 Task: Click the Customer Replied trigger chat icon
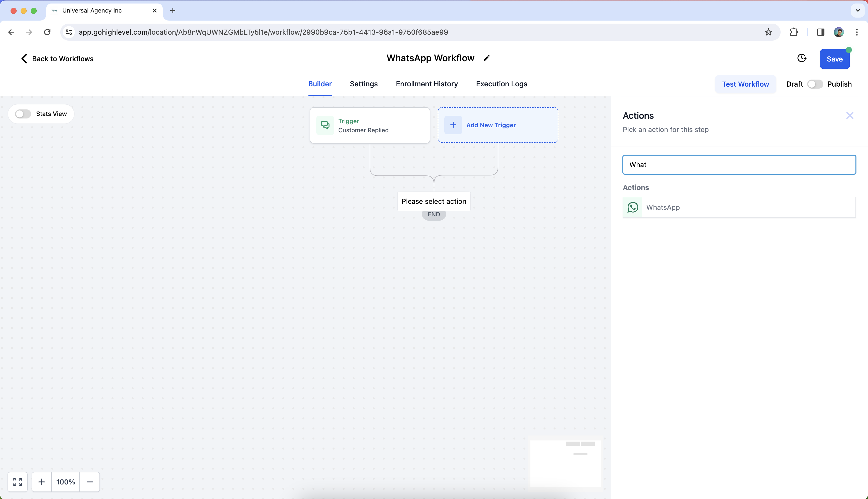[x=325, y=125]
